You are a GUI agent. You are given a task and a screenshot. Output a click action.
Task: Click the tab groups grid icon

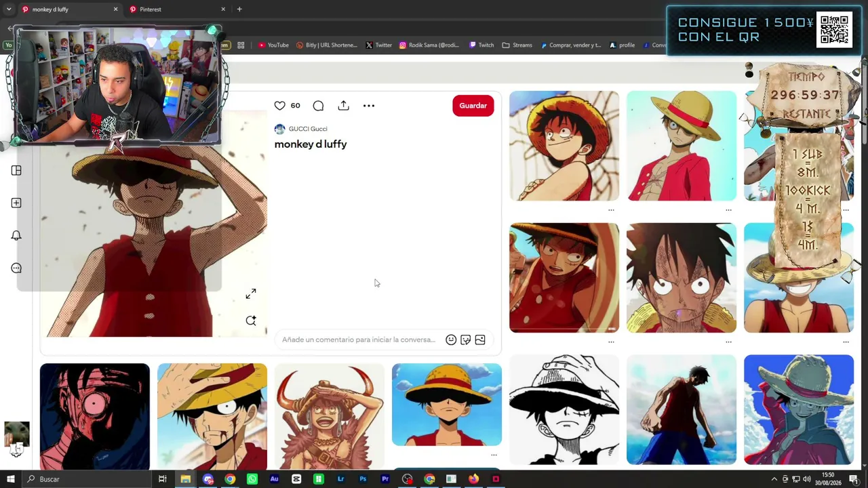pyautogui.click(x=241, y=45)
